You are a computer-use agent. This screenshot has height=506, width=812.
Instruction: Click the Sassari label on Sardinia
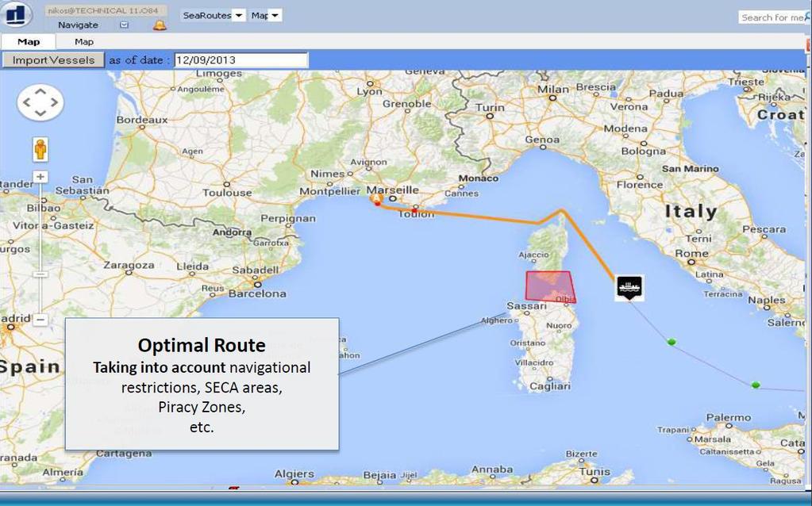coord(527,306)
